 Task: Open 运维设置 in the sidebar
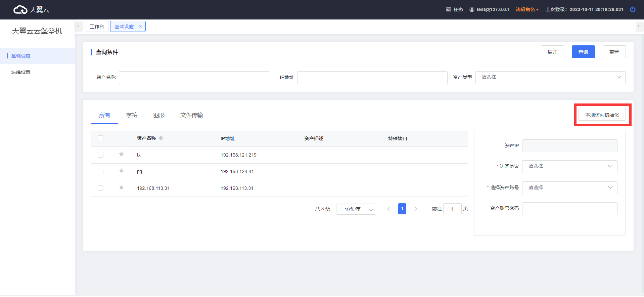coord(21,72)
